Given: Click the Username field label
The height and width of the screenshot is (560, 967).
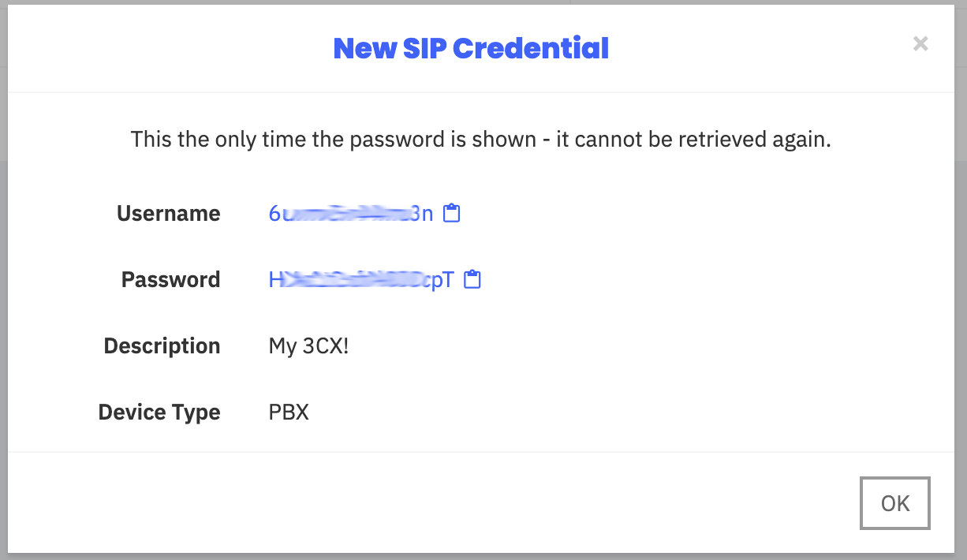Looking at the screenshot, I should click(x=168, y=213).
